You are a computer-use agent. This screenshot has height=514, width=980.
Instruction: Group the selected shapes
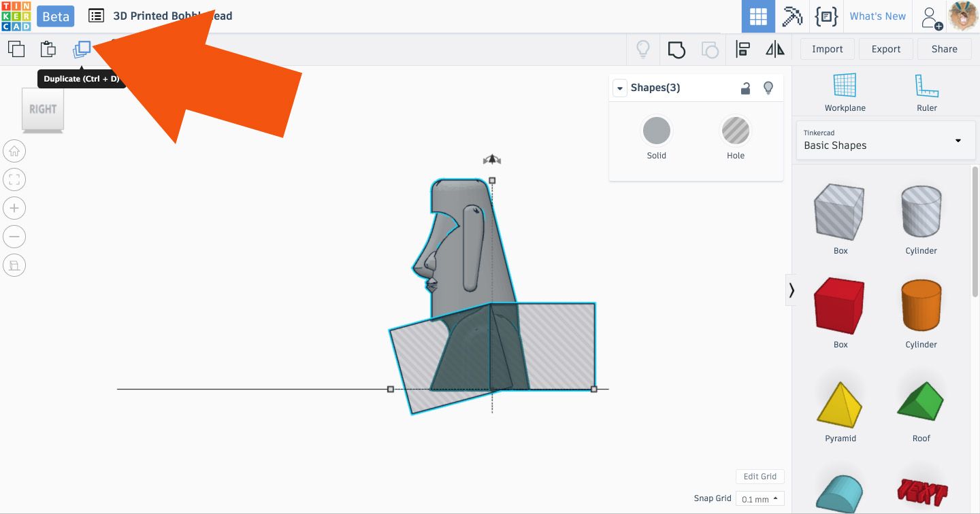click(676, 49)
